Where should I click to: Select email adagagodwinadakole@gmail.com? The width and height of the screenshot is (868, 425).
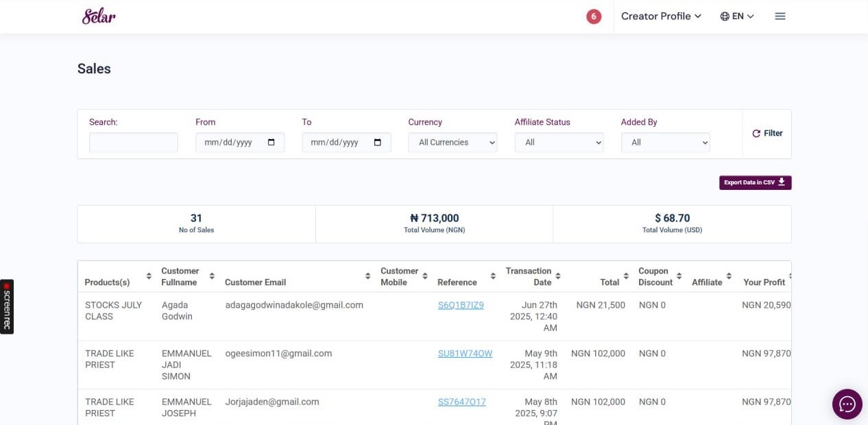coord(294,305)
